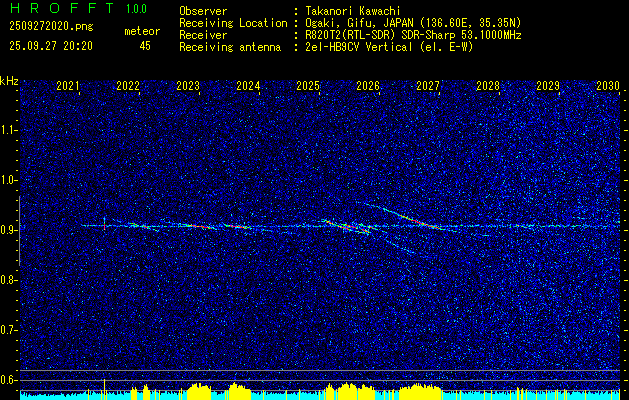The height and width of the screenshot is (400, 629).
Task: Select the 0.7 kHz frequency label
Action: click(x=9, y=330)
